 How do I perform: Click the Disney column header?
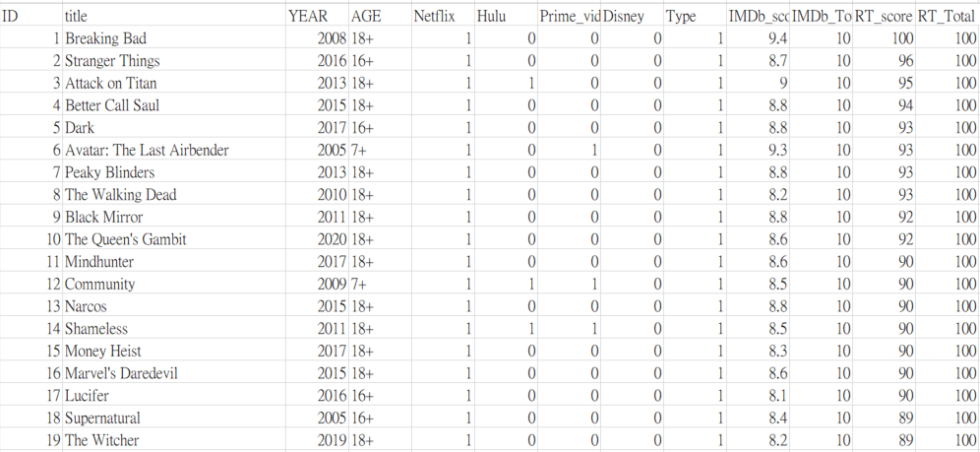[x=633, y=17]
